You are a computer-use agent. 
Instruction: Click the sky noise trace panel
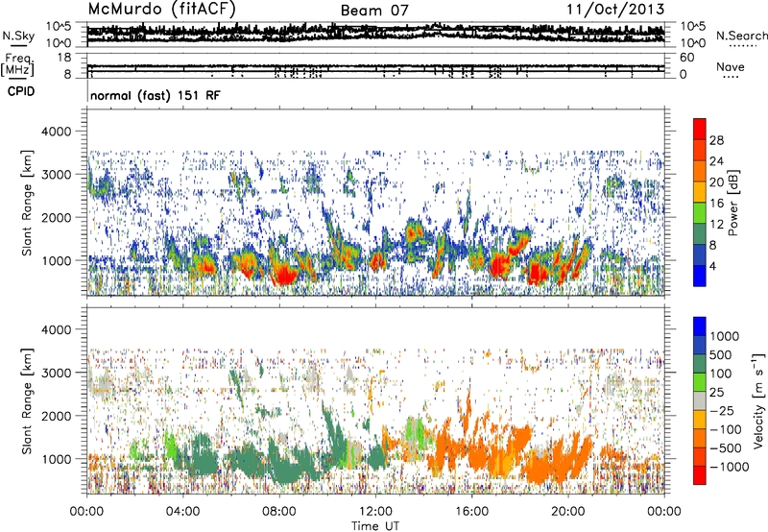point(375,35)
